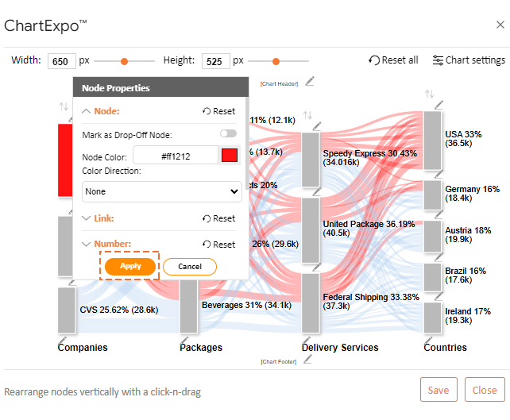Edit the Delivery Services label pencil
Screen dimensions: 510x420
pyautogui.click(x=306, y=341)
